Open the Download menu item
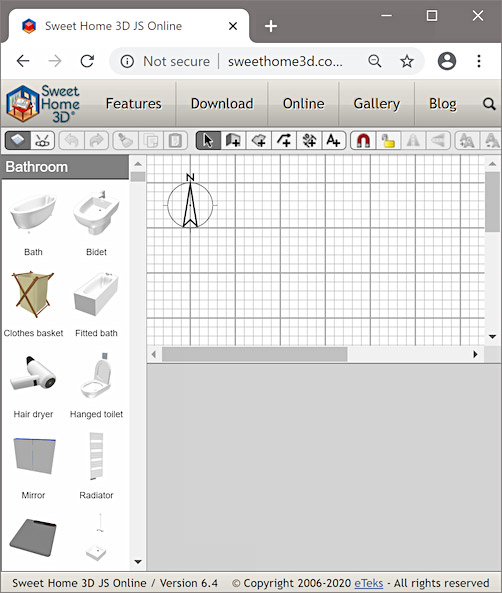This screenshot has height=593, width=502. pyautogui.click(x=222, y=103)
